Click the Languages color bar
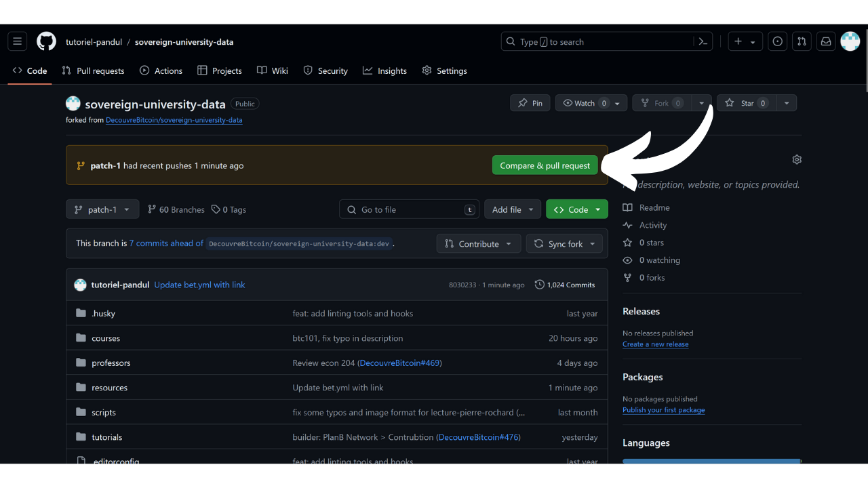The height and width of the screenshot is (488, 868). point(711,461)
